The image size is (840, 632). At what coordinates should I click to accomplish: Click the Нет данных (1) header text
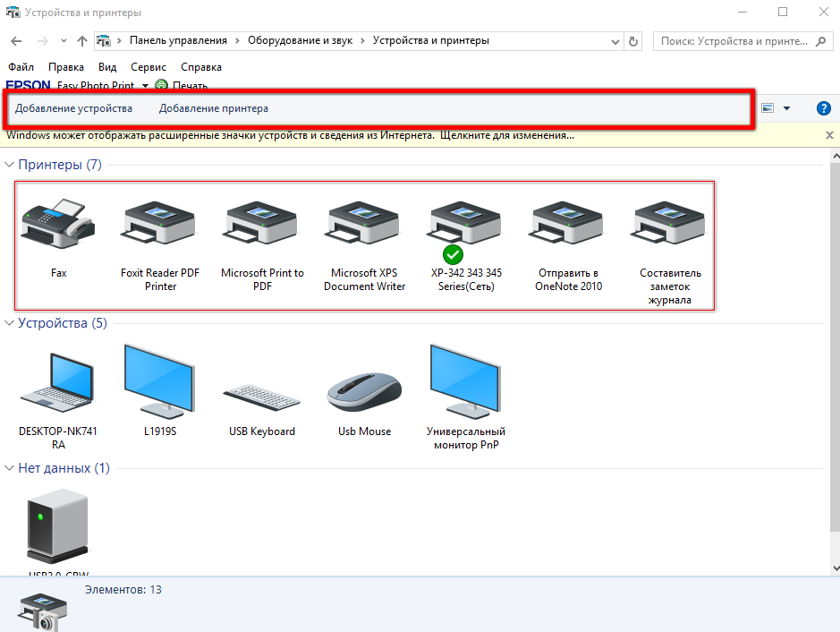(x=64, y=468)
